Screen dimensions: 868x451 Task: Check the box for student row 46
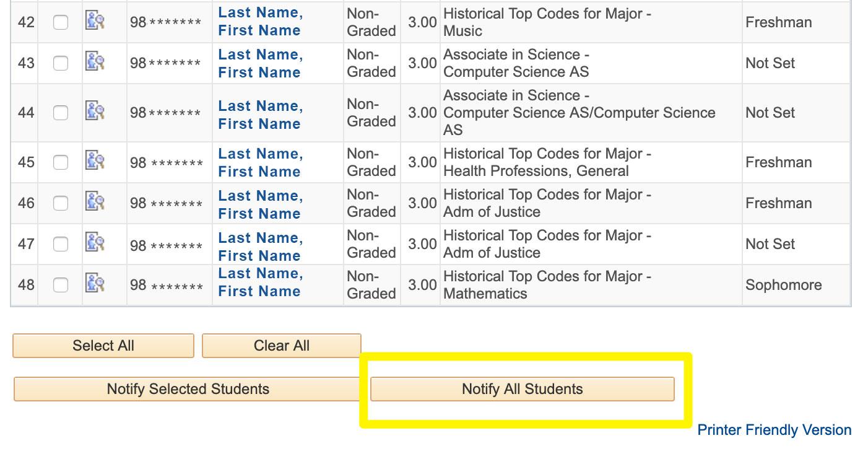pyautogui.click(x=61, y=203)
